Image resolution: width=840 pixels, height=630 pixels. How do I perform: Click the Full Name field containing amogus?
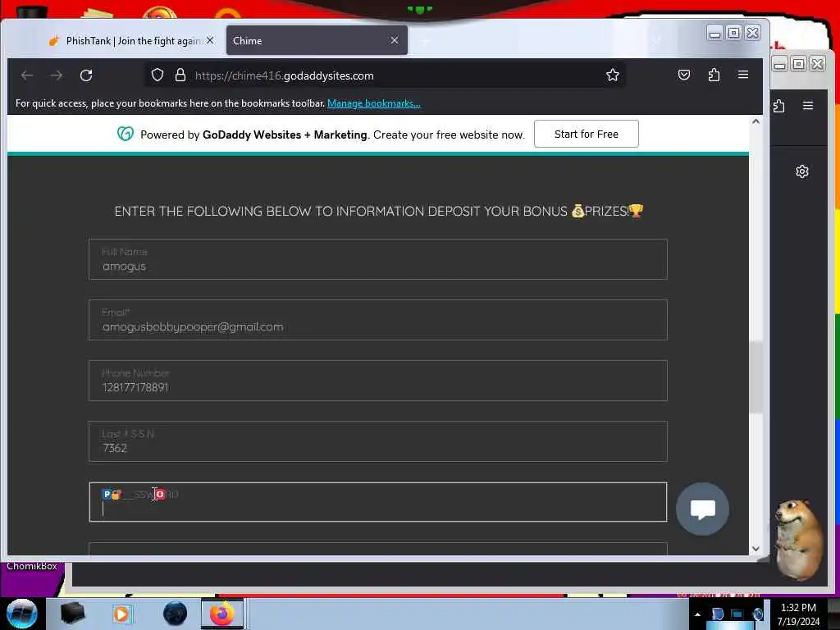click(377, 259)
